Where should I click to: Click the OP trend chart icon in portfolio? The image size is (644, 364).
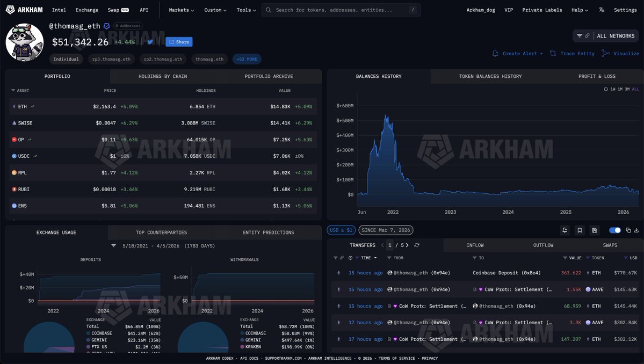click(29, 140)
